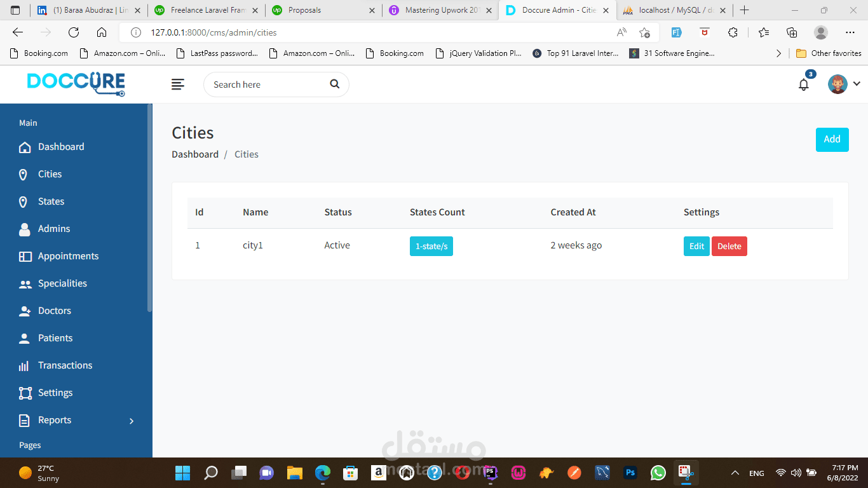
Task: Switch to the Proposals browser tab
Action: click(324, 10)
